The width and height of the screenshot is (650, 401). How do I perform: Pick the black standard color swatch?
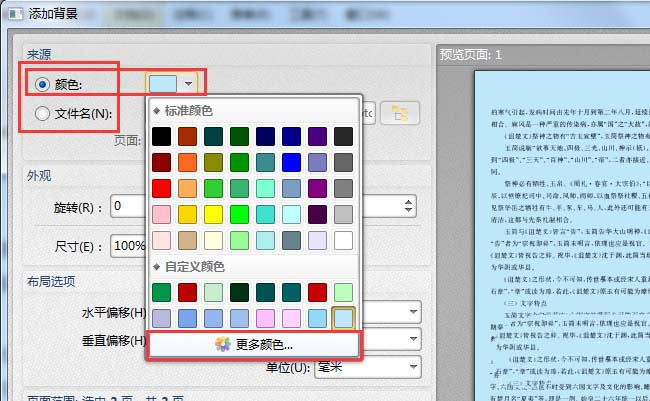pos(161,136)
